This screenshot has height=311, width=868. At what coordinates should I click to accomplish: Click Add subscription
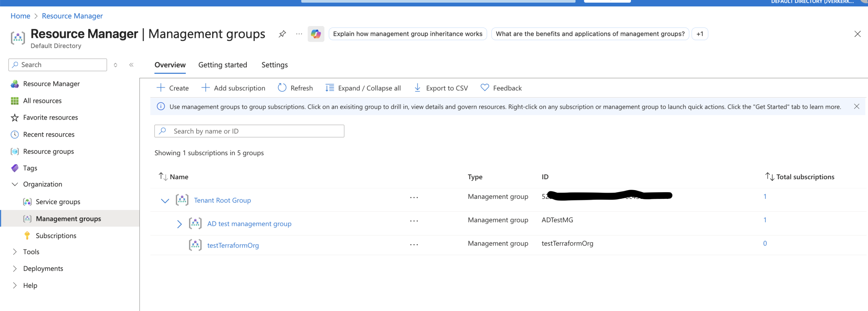(x=233, y=88)
